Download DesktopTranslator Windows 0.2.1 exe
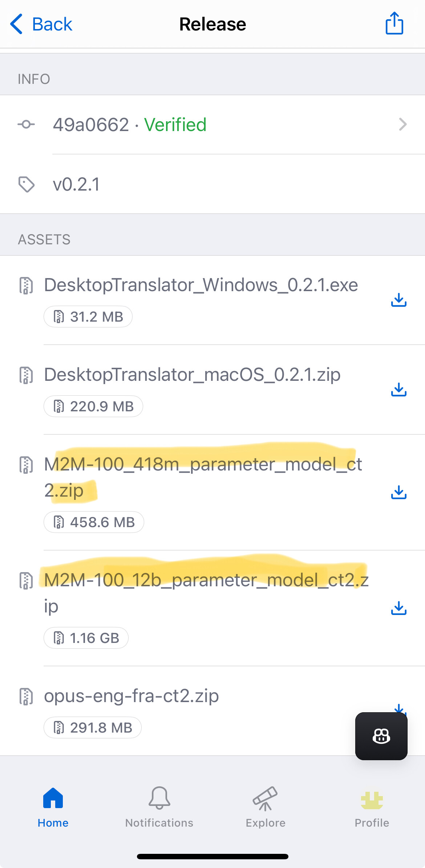The width and height of the screenshot is (425, 868). click(398, 300)
